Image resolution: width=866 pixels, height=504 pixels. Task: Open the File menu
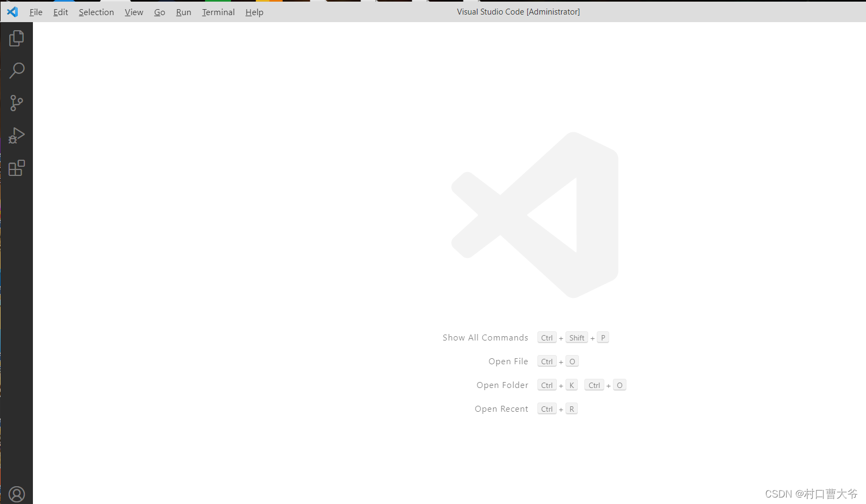[36, 12]
